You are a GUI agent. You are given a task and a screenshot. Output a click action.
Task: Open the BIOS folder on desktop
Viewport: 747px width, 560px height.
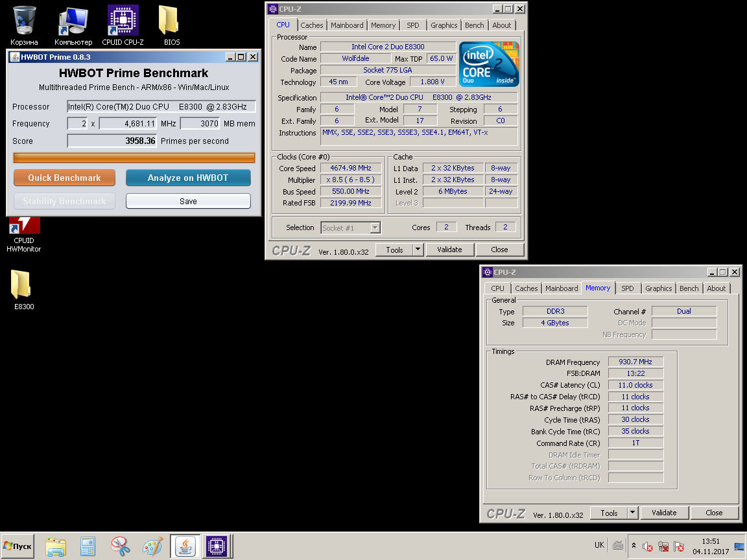(x=171, y=25)
